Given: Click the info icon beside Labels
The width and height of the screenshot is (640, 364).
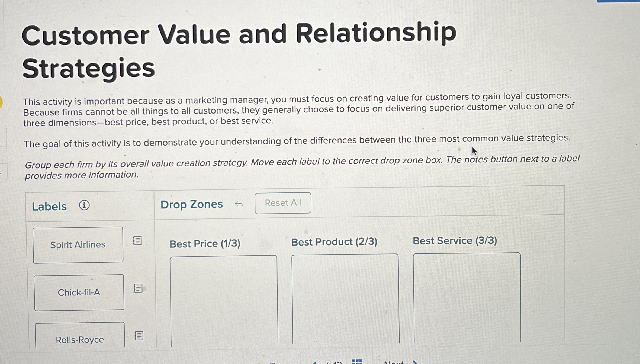Looking at the screenshot, I should 84,206.
